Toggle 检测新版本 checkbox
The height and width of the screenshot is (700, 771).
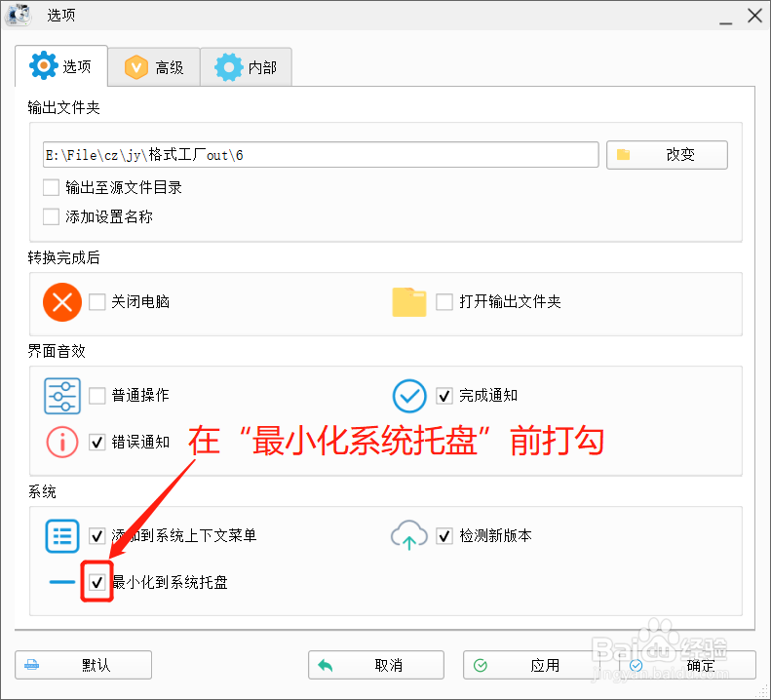coord(444,535)
